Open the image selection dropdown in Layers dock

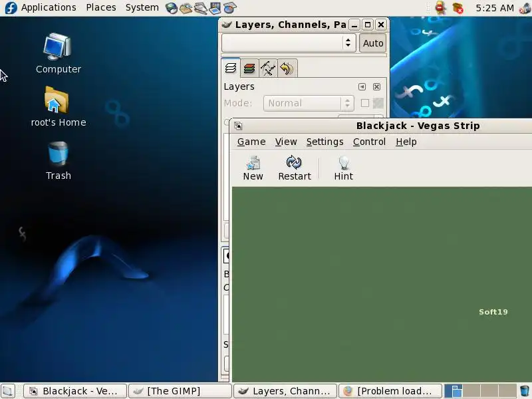point(289,43)
